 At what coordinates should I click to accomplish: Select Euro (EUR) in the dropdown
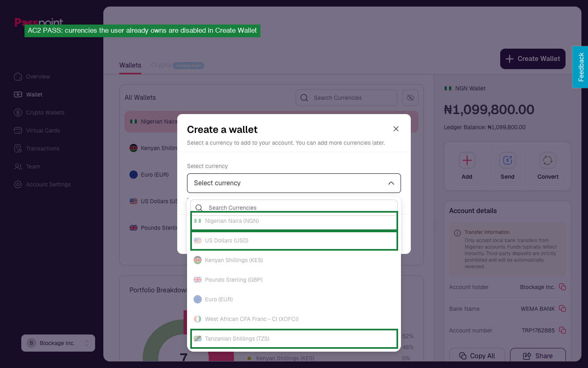[294, 299]
